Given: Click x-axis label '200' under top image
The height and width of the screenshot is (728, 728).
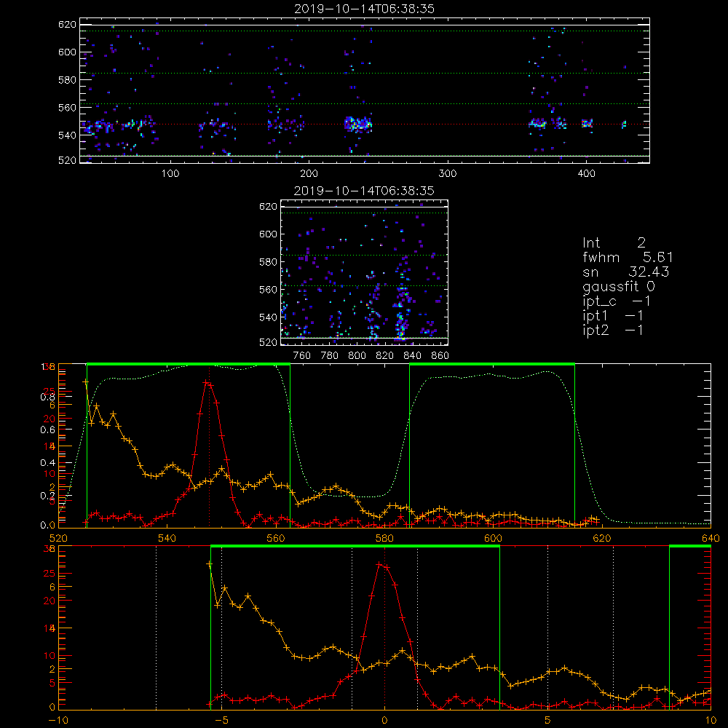Looking at the screenshot, I should pos(309,174).
